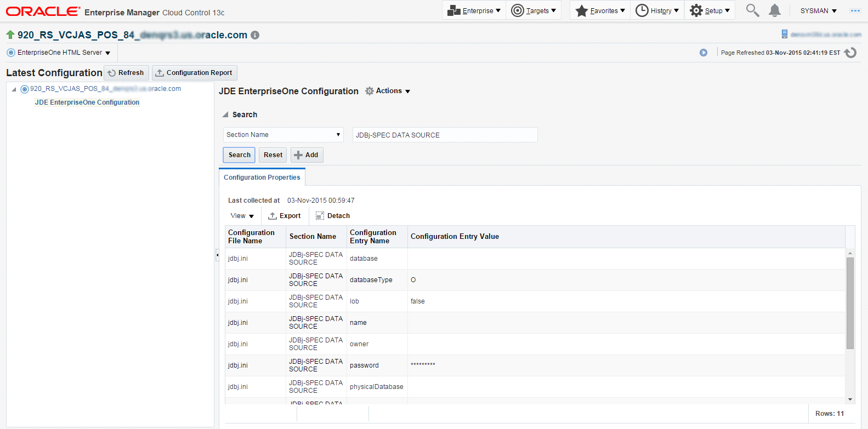Click the page refresh circular arrow icon
Viewport: 868px width, 429px height.
click(x=850, y=53)
